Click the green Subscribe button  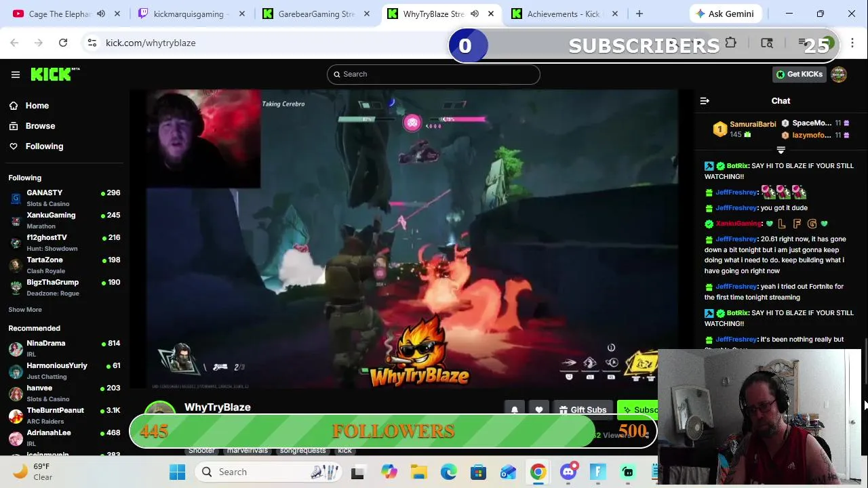coord(638,409)
